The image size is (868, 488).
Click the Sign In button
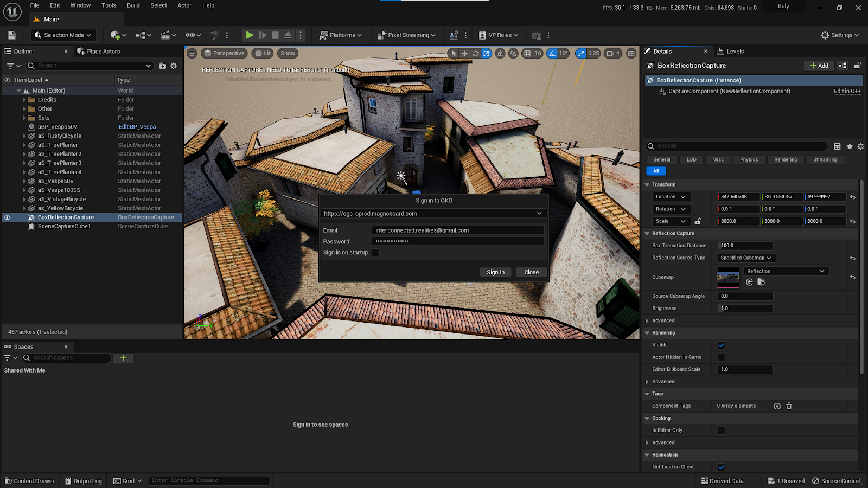click(x=495, y=272)
